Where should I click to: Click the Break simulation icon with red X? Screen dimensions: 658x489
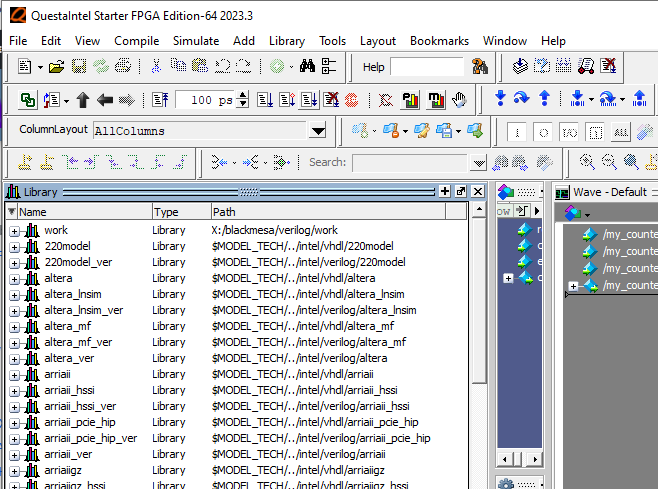pos(331,100)
